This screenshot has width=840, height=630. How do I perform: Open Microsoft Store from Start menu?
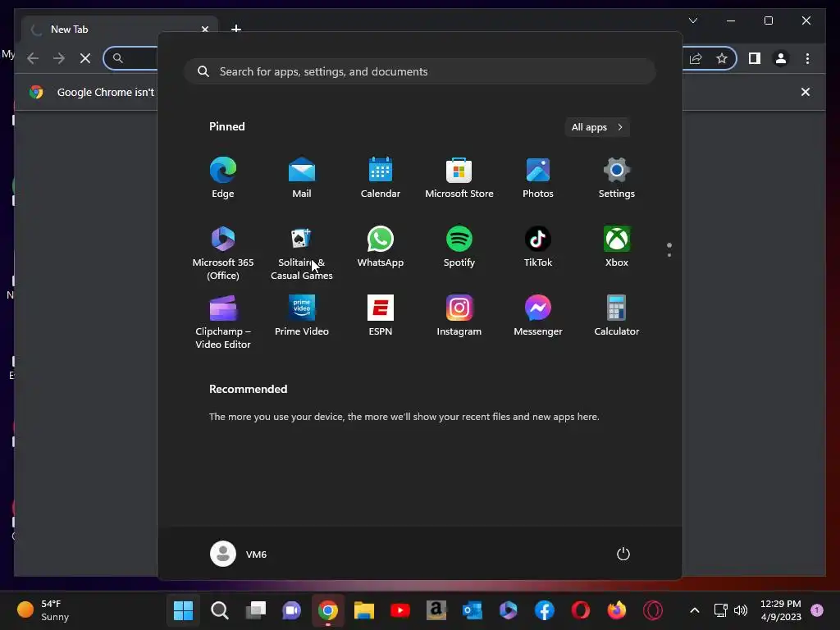[459, 178]
